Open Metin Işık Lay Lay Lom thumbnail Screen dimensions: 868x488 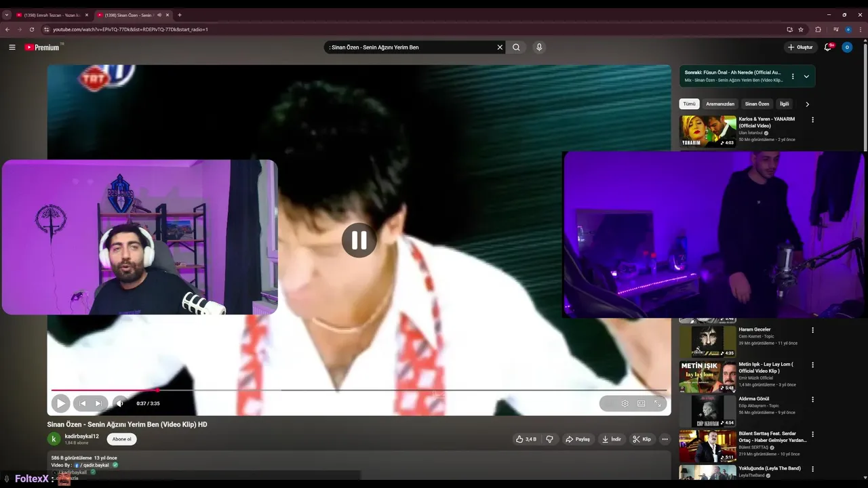pos(707,376)
